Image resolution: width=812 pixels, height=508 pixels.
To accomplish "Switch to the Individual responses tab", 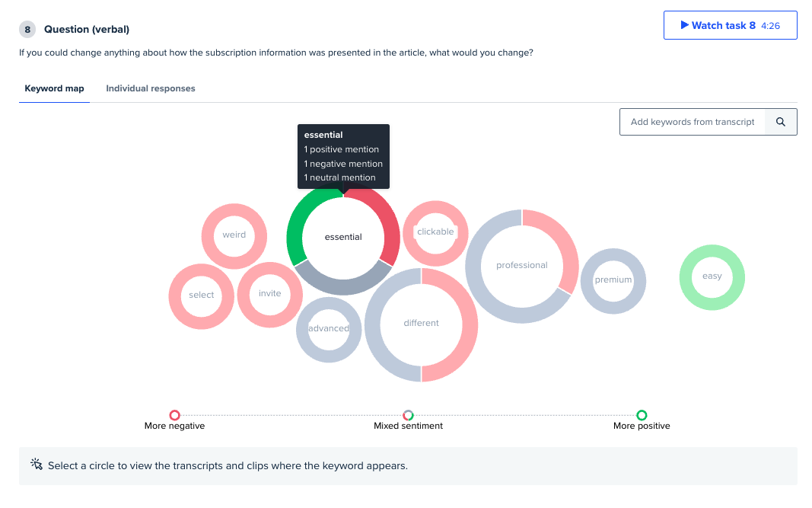I will coord(151,88).
